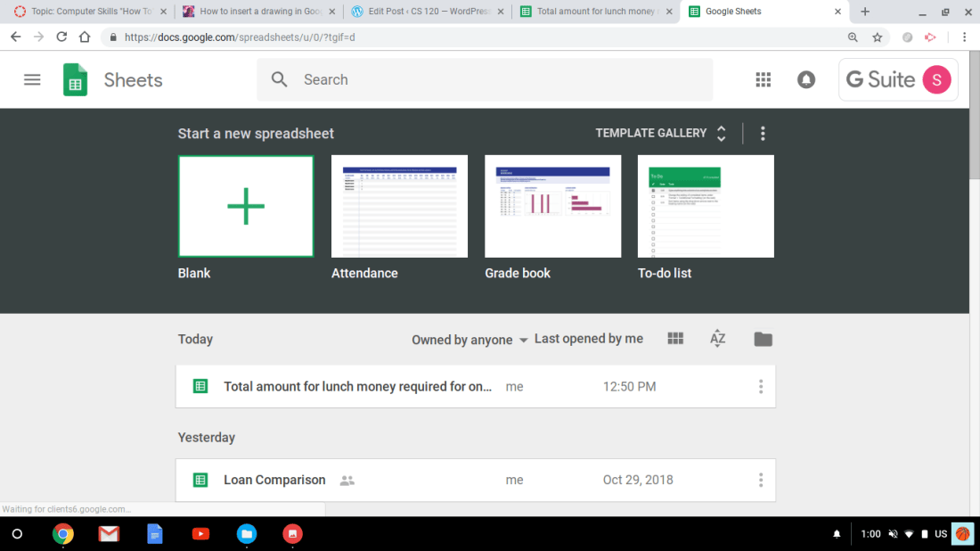Screen dimensions: 980x551
Task: Open the Google apps grid
Action: pos(764,79)
